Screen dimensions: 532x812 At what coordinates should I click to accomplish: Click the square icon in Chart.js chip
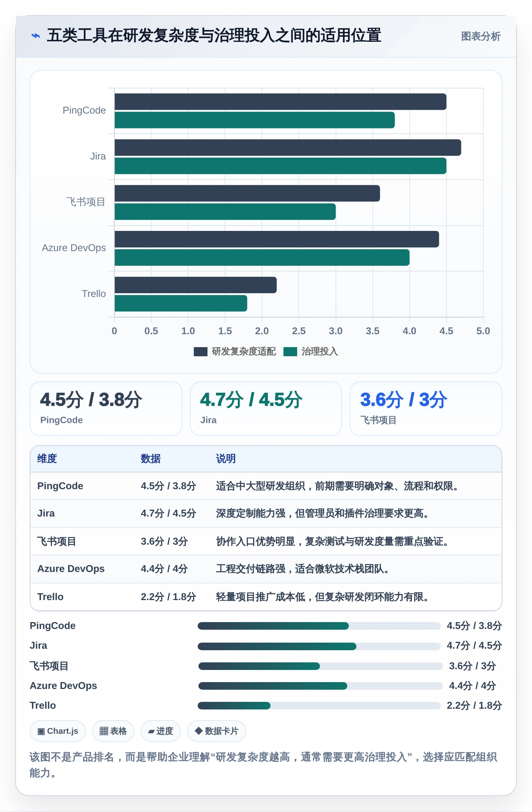coord(41,731)
